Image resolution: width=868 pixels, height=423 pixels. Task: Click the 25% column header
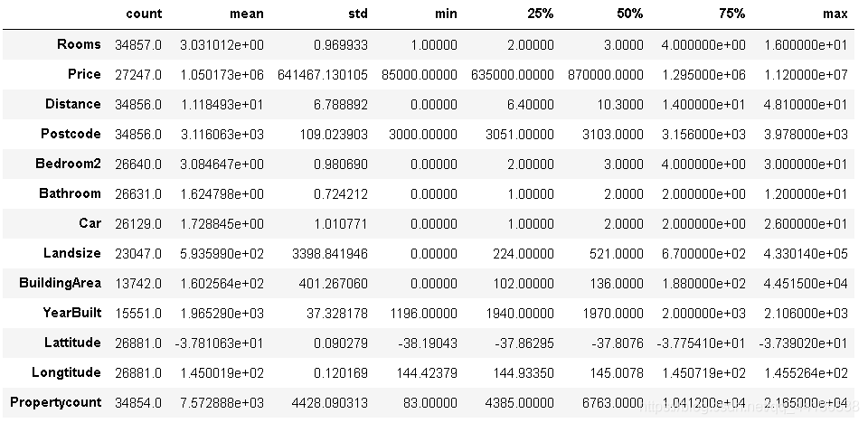(x=541, y=14)
